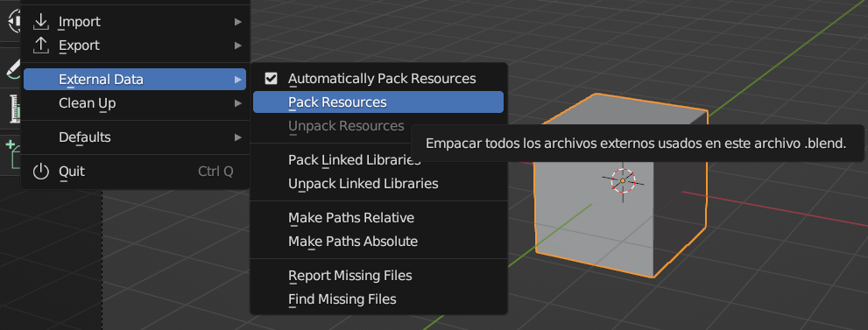Open the Export submenu

135,46
